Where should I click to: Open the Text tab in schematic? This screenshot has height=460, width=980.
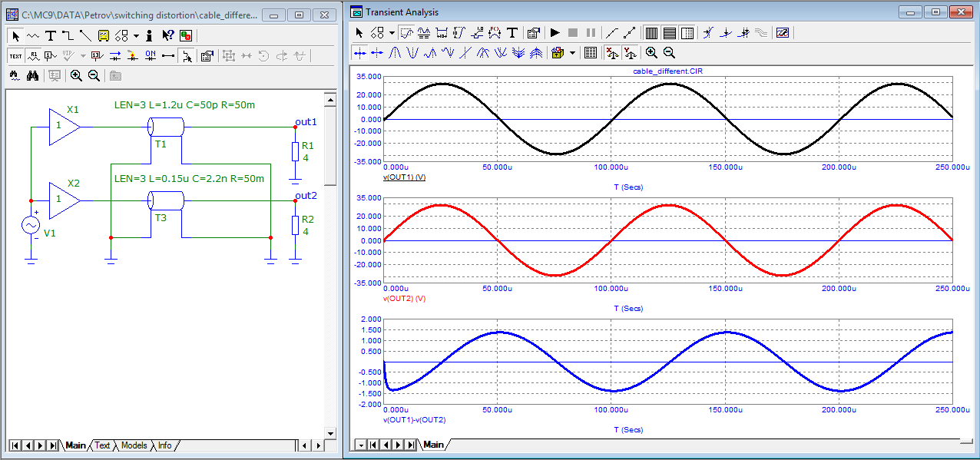pyautogui.click(x=102, y=445)
